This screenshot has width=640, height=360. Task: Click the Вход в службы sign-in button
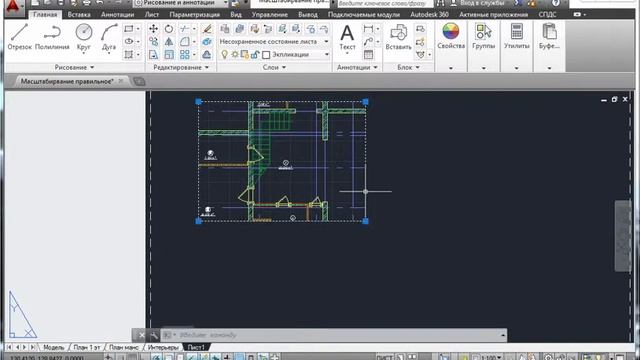(x=478, y=3)
